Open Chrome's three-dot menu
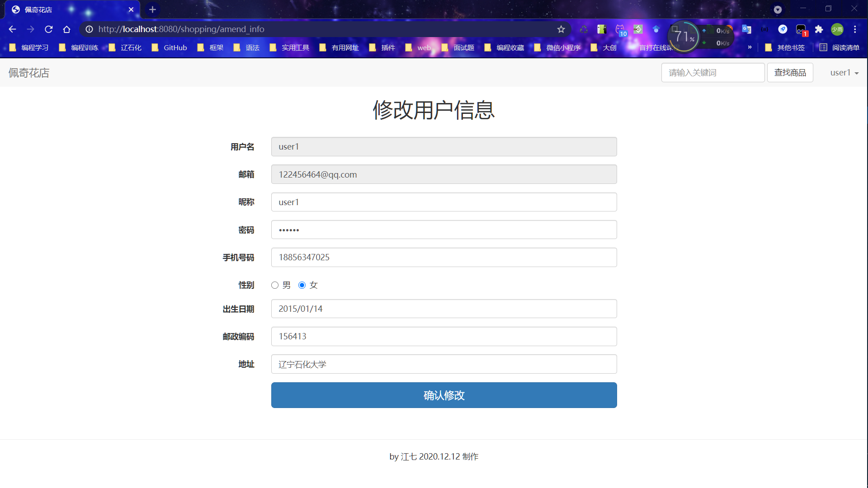The image size is (868, 488). 855,29
